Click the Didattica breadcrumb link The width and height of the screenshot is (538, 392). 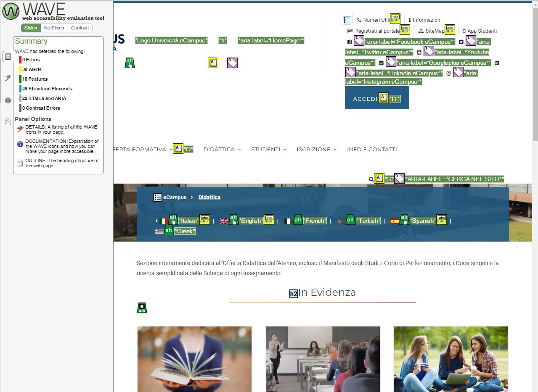(209, 197)
